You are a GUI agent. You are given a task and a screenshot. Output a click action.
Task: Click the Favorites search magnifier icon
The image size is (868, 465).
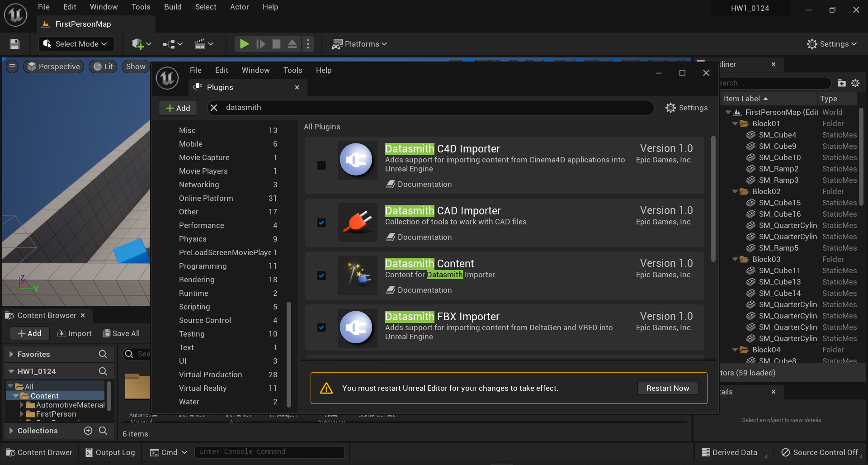click(x=103, y=354)
